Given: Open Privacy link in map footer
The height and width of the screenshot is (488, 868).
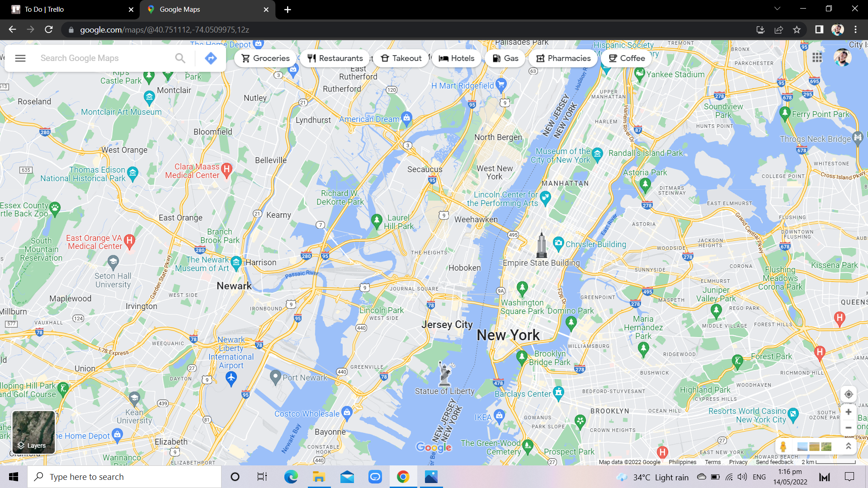Looking at the screenshot, I should [738, 462].
